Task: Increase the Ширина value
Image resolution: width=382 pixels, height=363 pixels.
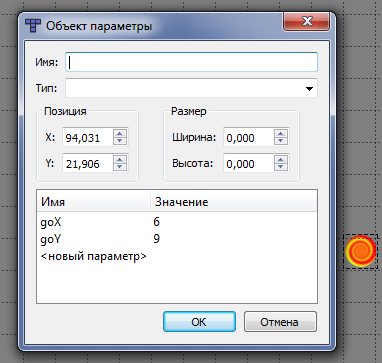Action: click(x=281, y=133)
